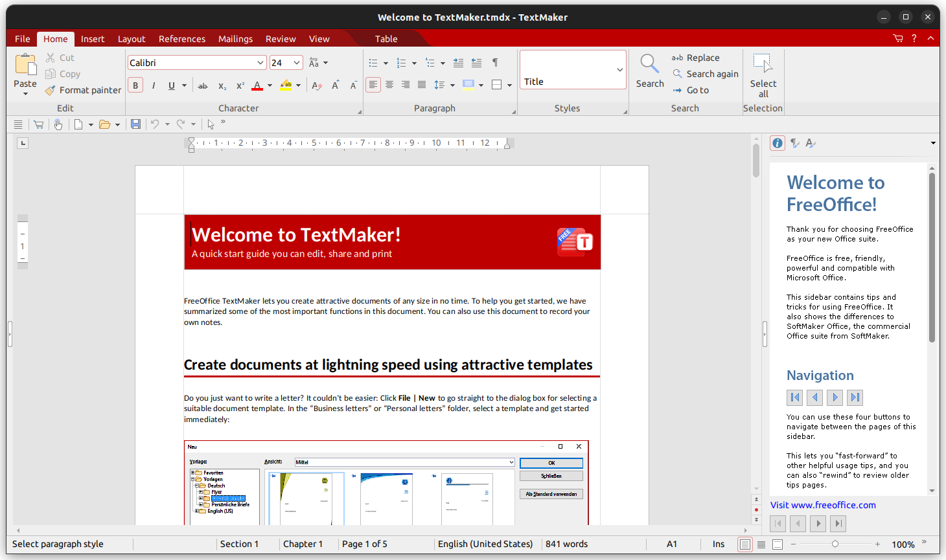This screenshot has height=560, width=946.
Task: Switch to the References ribbon tab
Action: point(181,39)
